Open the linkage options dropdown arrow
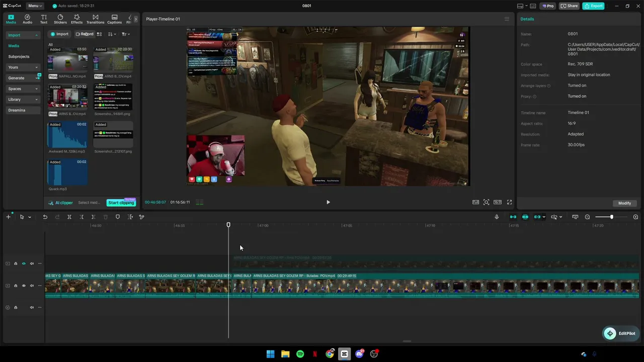The width and height of the screenshot is (644, 362). [544, 217]
